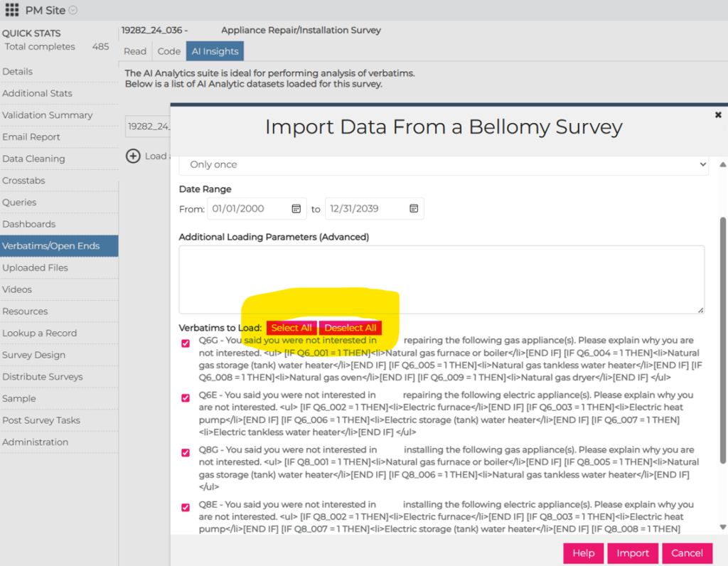Uncheck the Q6G verbatim checkbox

click(x=186, y=343)
